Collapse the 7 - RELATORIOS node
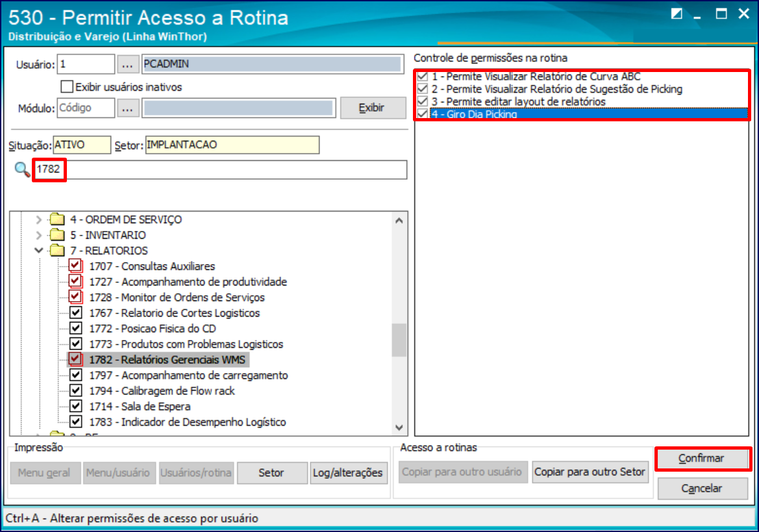The width and height of the screenshot is (759, 532). (39, 250)
